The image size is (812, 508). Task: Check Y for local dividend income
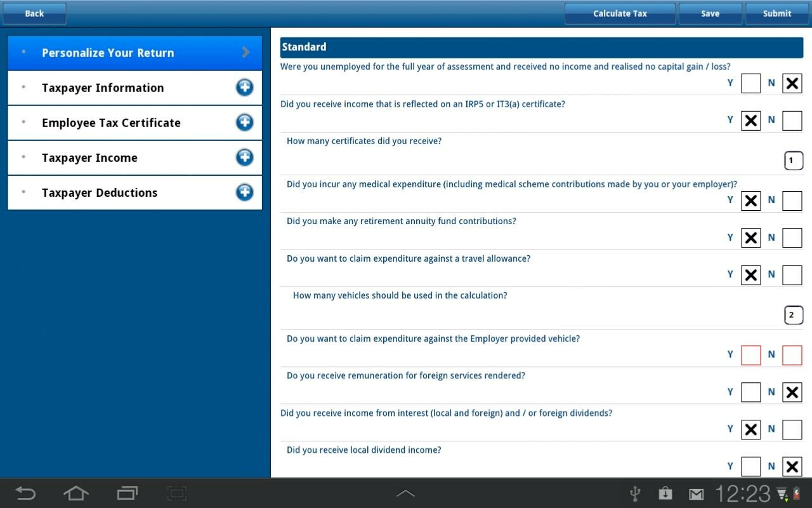point(750,467)
